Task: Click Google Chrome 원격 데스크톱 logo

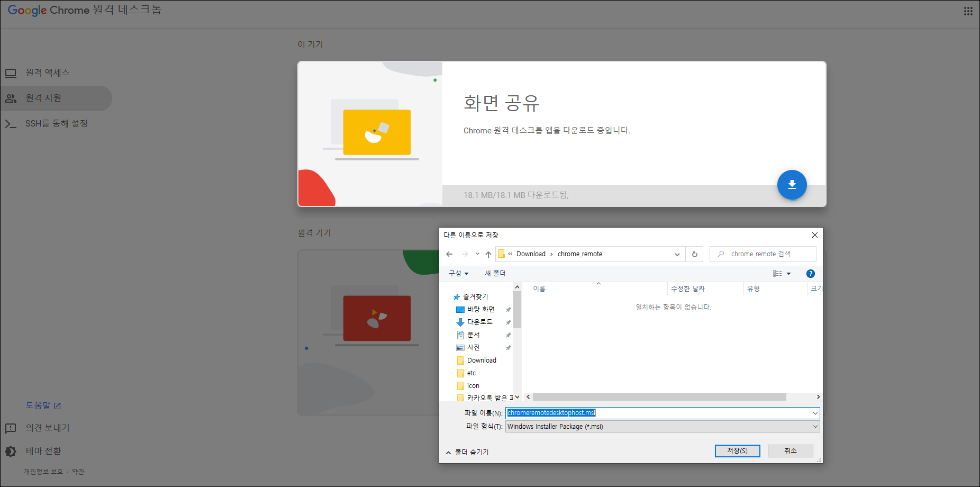Action: coord(85,10)
